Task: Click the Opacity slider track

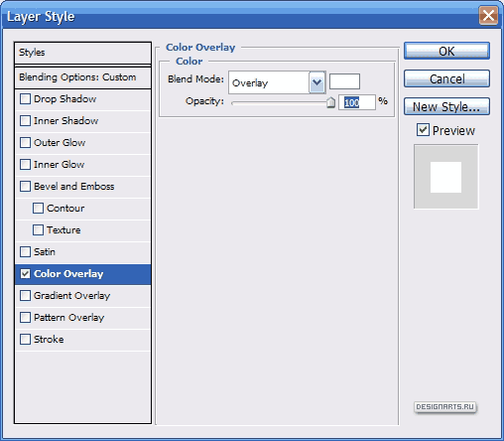Action: pyautogui.click(x=281, y=103)
